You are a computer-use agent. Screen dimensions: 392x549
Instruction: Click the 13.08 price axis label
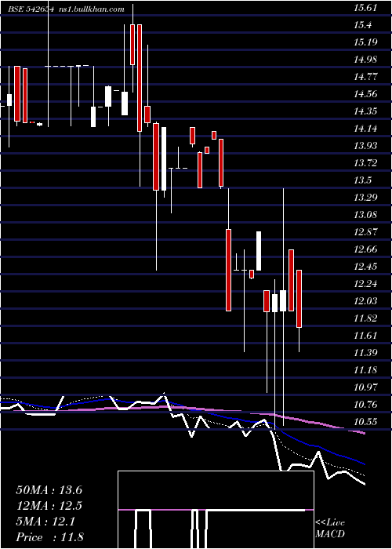365,215
